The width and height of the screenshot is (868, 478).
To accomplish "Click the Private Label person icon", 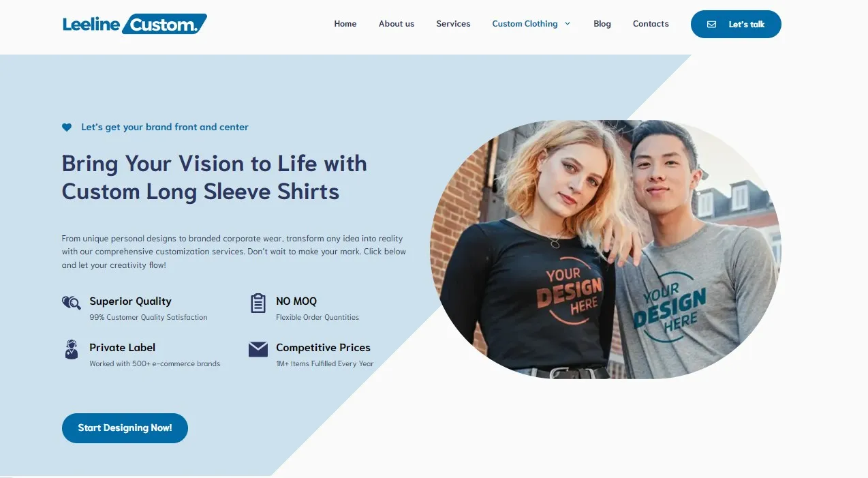I will click(71, 349).
